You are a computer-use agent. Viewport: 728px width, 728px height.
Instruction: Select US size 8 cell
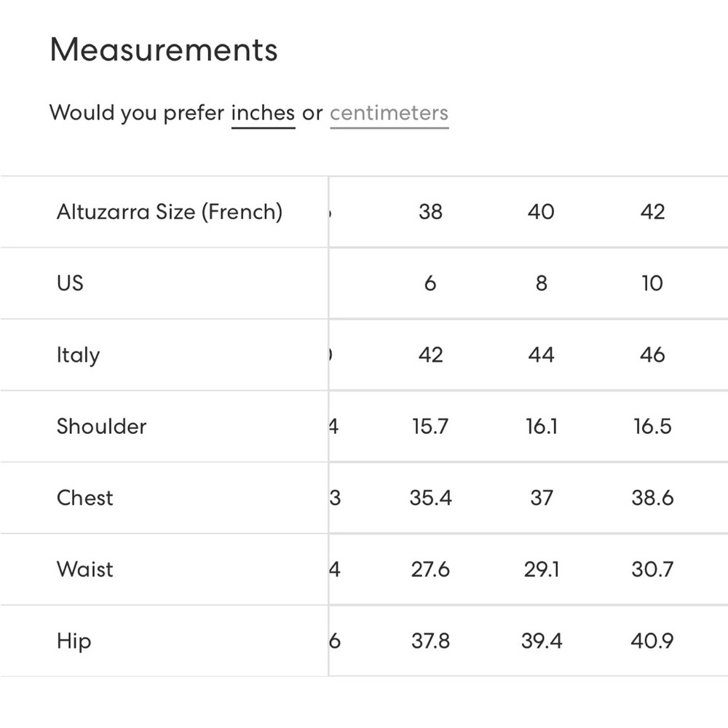coord(541,283)
